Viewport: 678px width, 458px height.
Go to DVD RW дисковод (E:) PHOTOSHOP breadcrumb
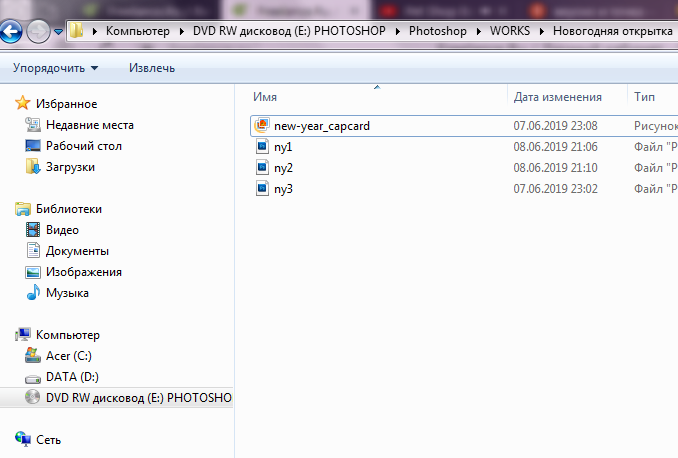289,31
